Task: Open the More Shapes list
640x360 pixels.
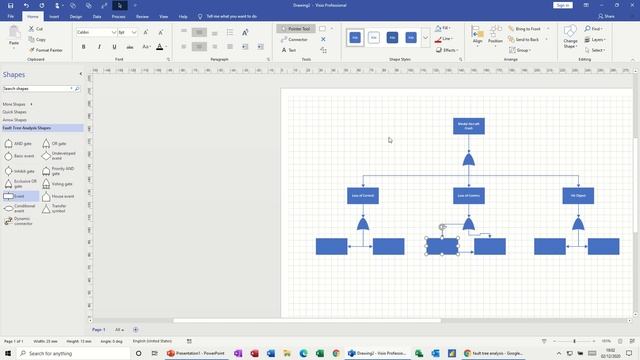Action: tap(18, 104)
